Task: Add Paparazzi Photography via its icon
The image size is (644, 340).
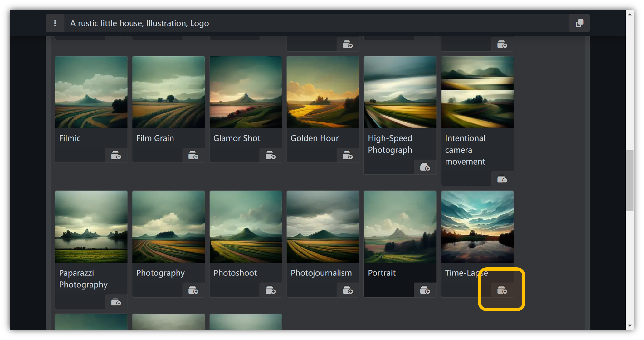Action: click(116, 302)
